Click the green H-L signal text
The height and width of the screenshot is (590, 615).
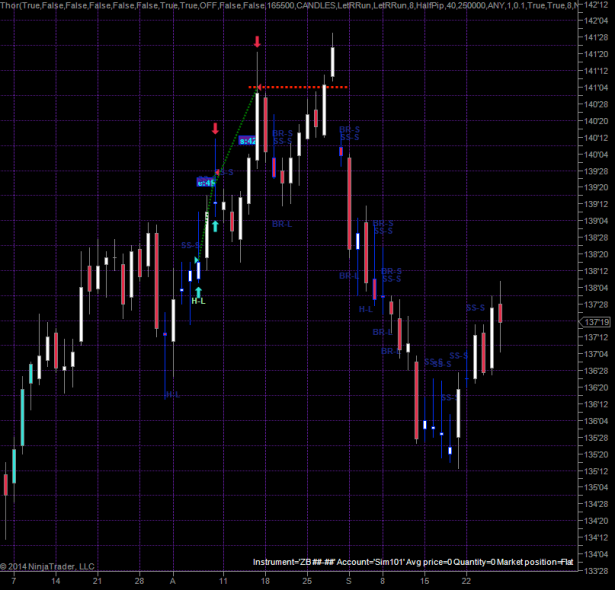pos(198,301)
